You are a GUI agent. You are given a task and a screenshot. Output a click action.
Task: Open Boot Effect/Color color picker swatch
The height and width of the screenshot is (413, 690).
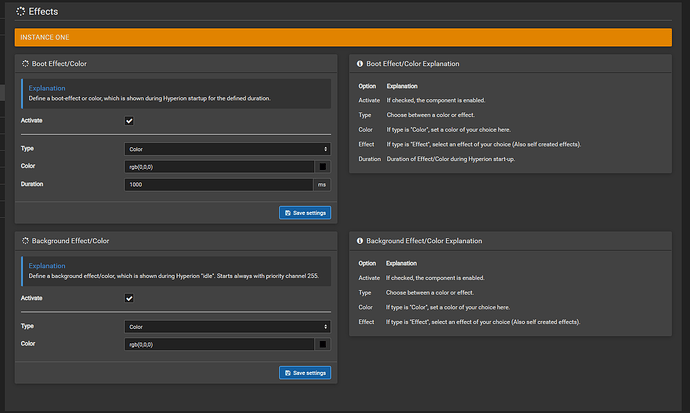pos(322,167)
